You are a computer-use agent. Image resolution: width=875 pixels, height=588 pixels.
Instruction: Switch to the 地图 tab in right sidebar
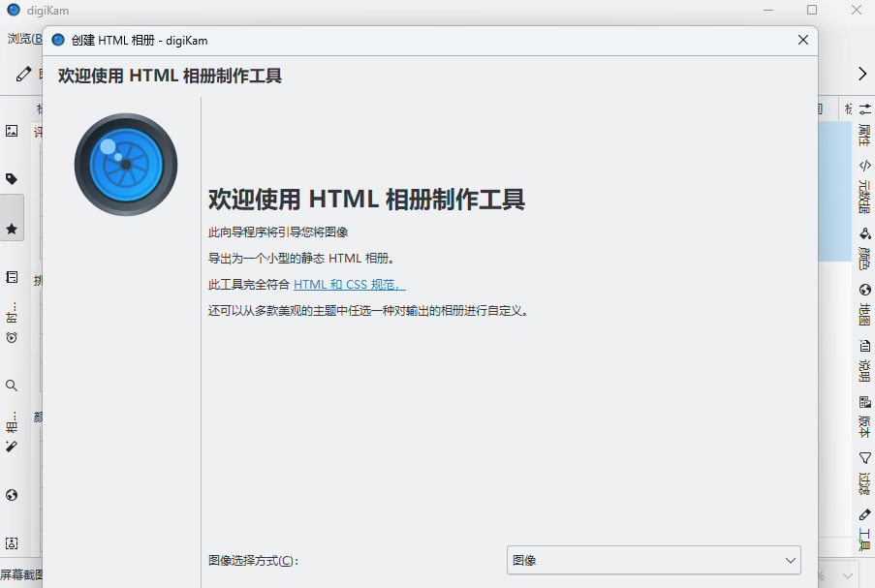[864, 304]
